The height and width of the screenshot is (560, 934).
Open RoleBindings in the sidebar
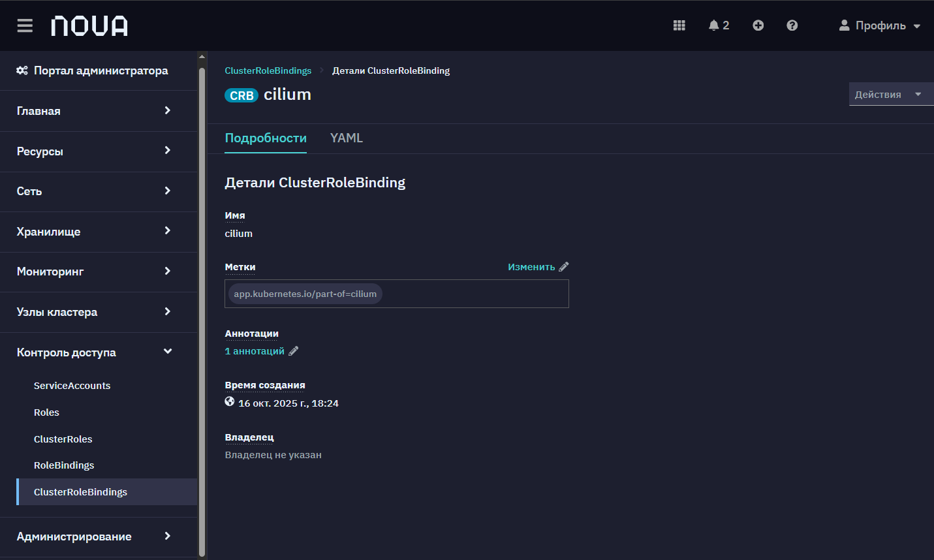[x=64, y=465]
